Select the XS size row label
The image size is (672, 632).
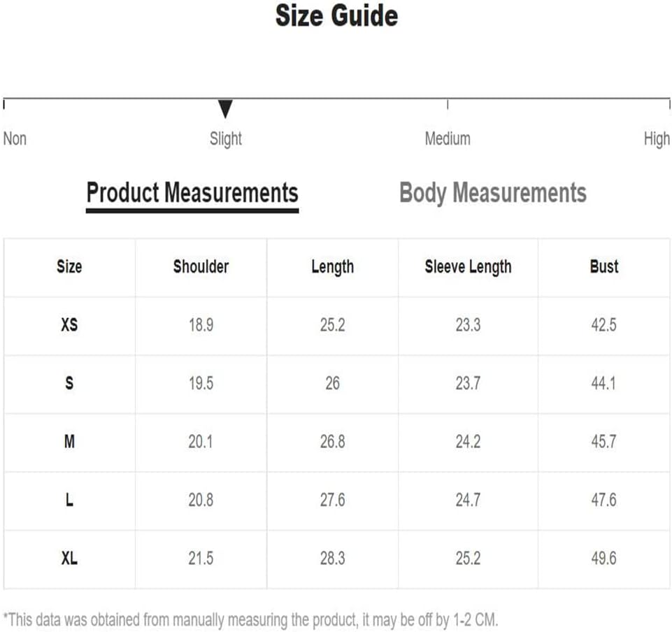click(69, 325)
